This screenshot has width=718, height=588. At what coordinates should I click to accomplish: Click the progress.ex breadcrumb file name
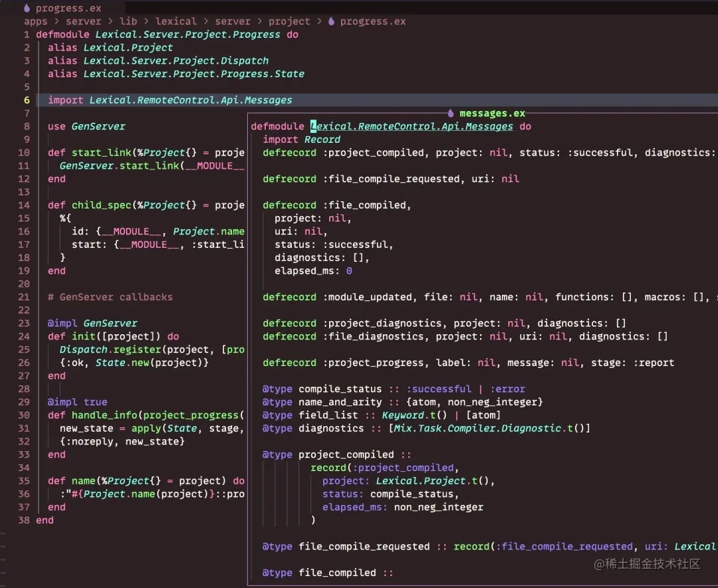tap(373, 21)
